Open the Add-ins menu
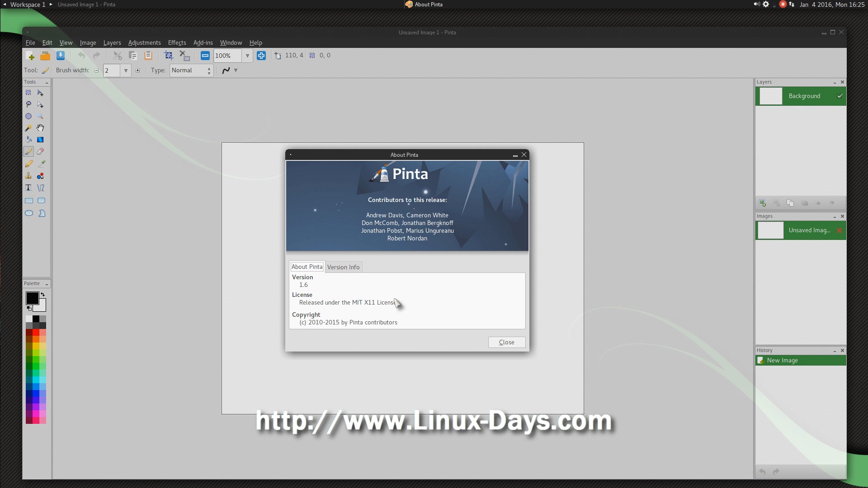The image size is (868, 488). click(203, 42)
